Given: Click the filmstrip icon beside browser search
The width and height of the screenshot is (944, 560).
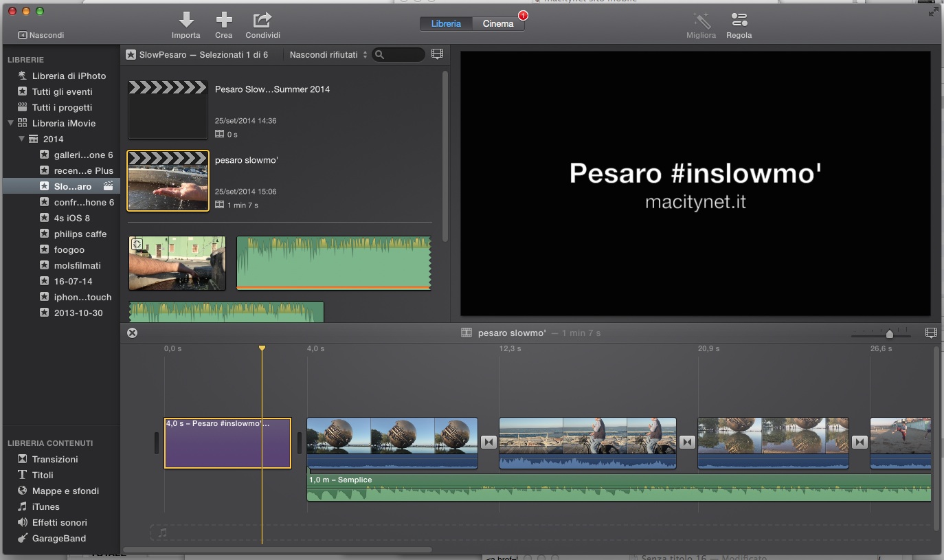Looking at the screenshot, I should tap(437, 54).
